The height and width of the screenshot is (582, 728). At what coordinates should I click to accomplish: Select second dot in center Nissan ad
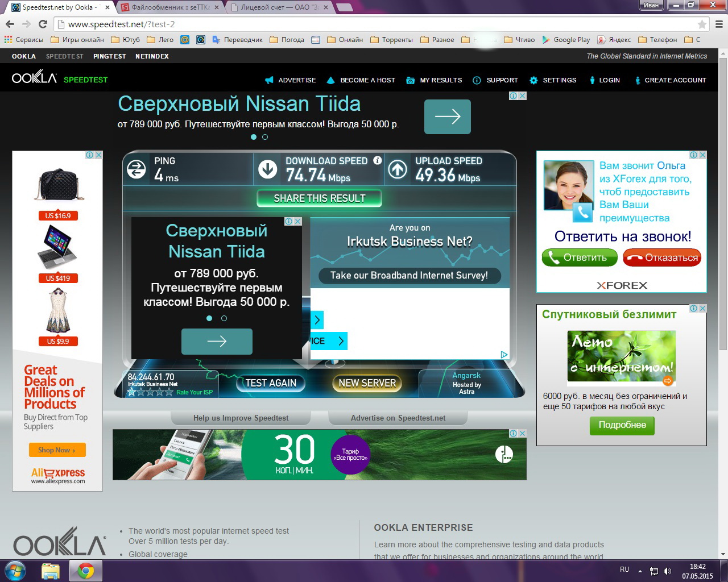224,318
